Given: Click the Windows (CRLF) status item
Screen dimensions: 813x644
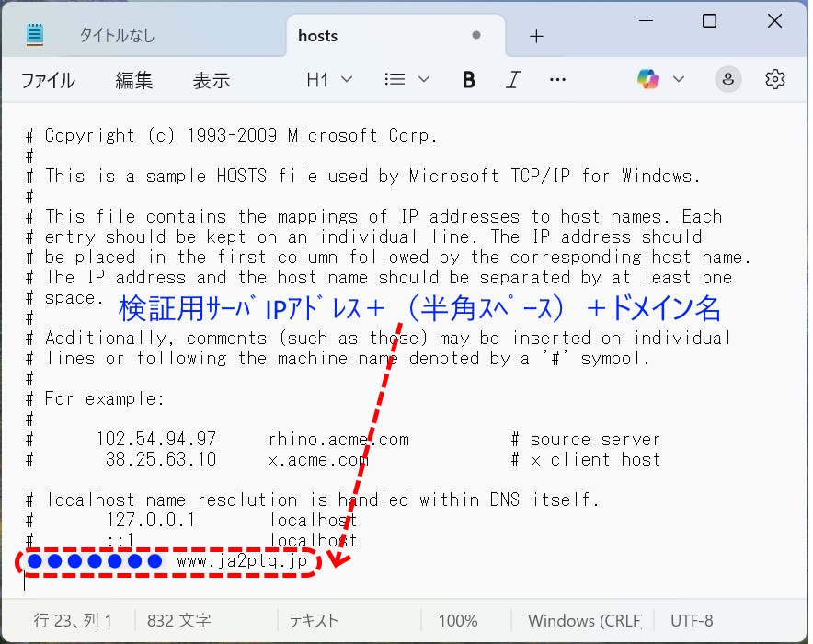Looking at the screenshot, I should (584, 620).
